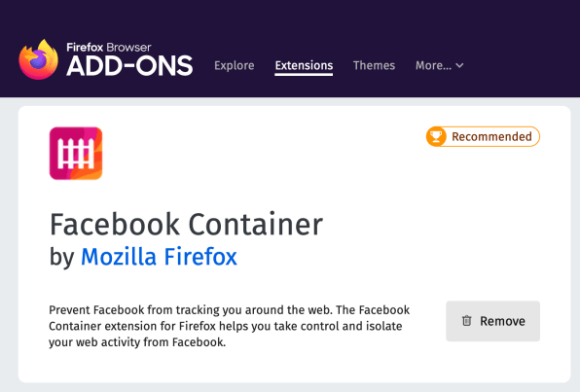Click the Firefox Browser text above ADD-ONS
This screenshot has width=580, height=392.
click(x=109, y=47)
